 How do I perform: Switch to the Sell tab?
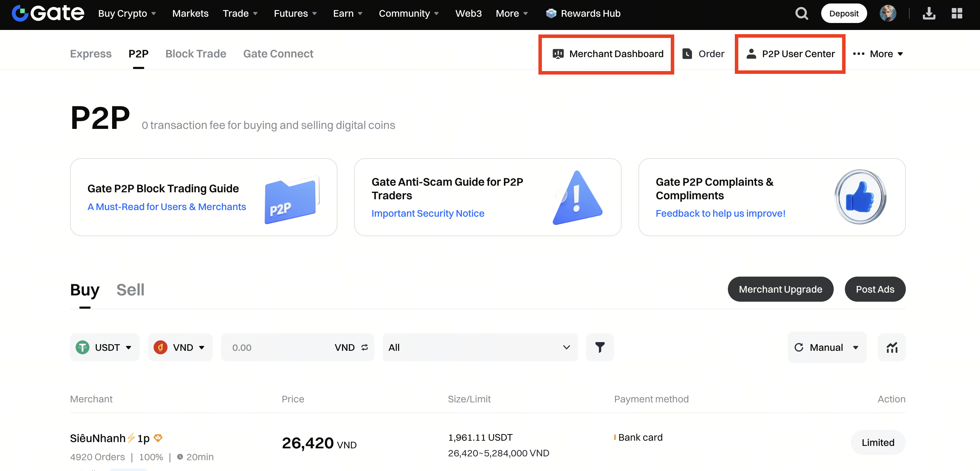(130, 290)
